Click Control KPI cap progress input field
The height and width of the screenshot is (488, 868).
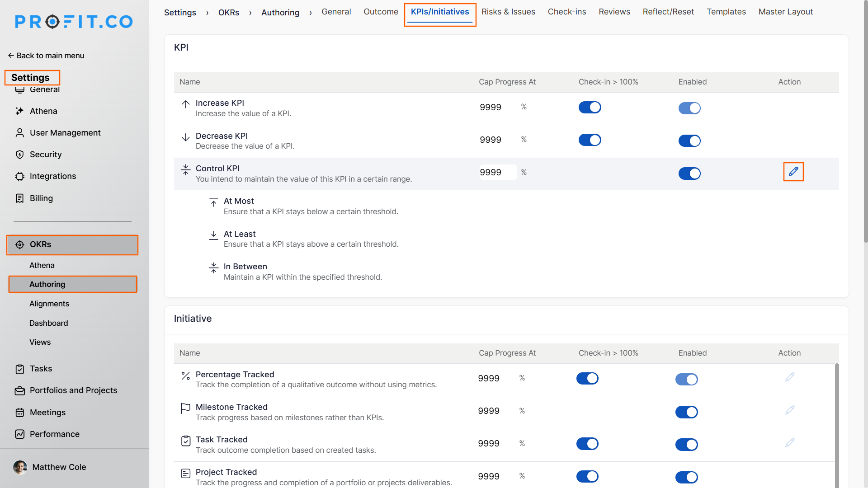pos(497,173)
